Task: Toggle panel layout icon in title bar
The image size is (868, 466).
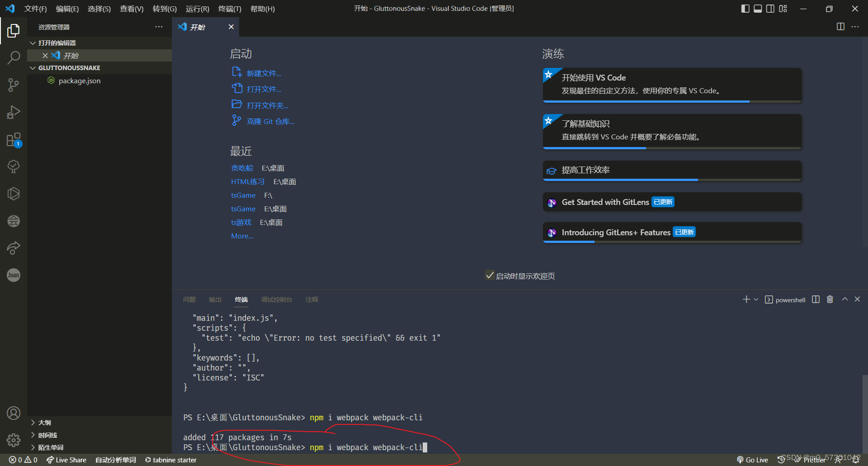Action: pyautogui.click(x=758, y=9)
